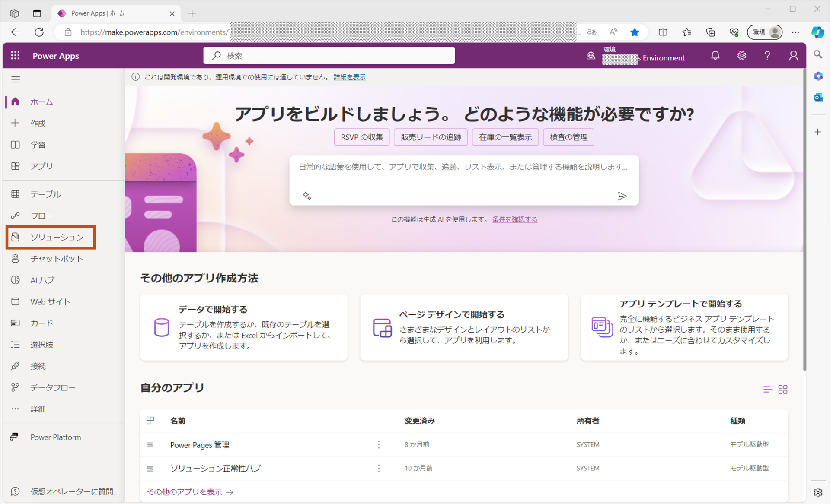Click the AI ハブ brain icon
The width and height of the screenshot is (830, 504).
pos(15,280)
